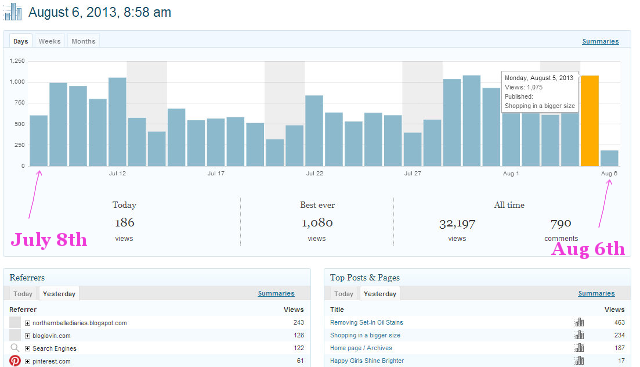Click the first bar of the chart, July 8th
640x367 pixels.
[39, 141]
